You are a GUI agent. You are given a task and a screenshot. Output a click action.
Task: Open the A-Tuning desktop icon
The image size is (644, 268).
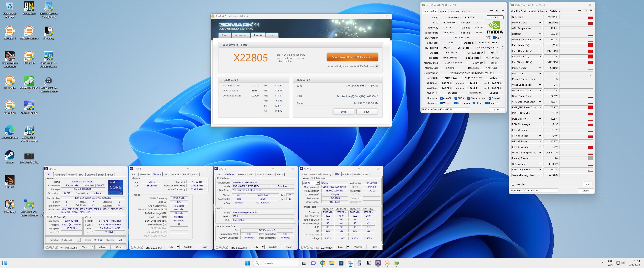click(48, 33)
